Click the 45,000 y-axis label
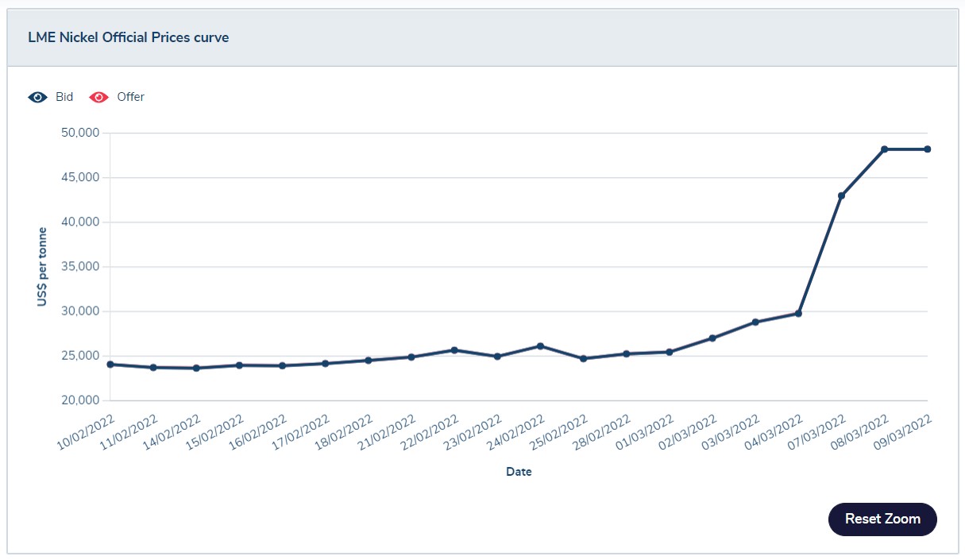965x560 pixels. [79, 177]
